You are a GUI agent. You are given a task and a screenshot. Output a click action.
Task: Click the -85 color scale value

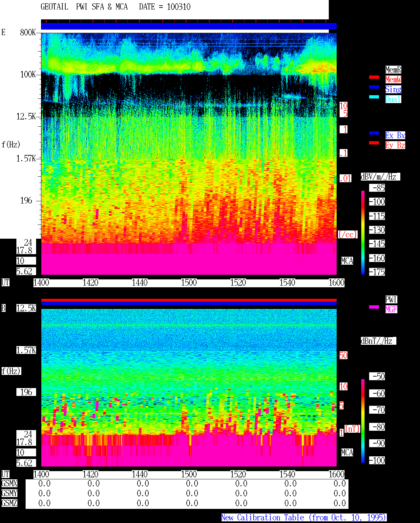(x=377, y=188)
